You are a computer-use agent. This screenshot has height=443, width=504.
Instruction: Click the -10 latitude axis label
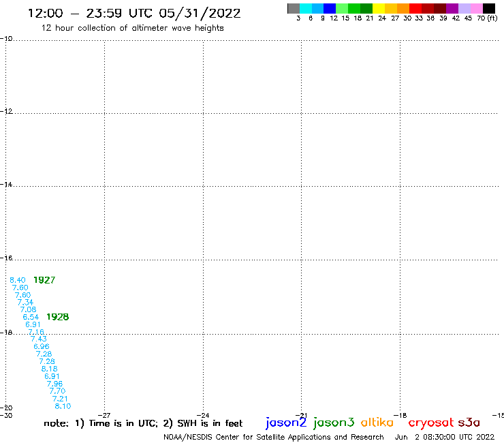[x=6, y=39]
